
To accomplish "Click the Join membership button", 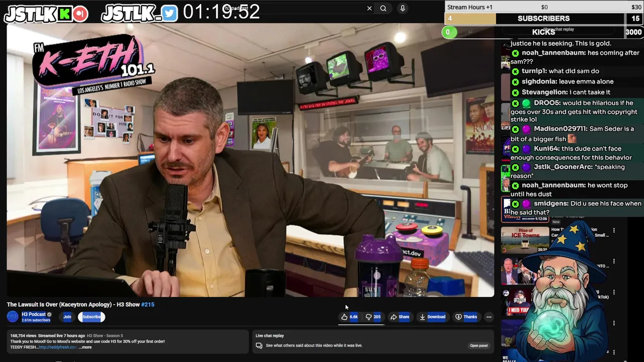I will tap(67, 317).
